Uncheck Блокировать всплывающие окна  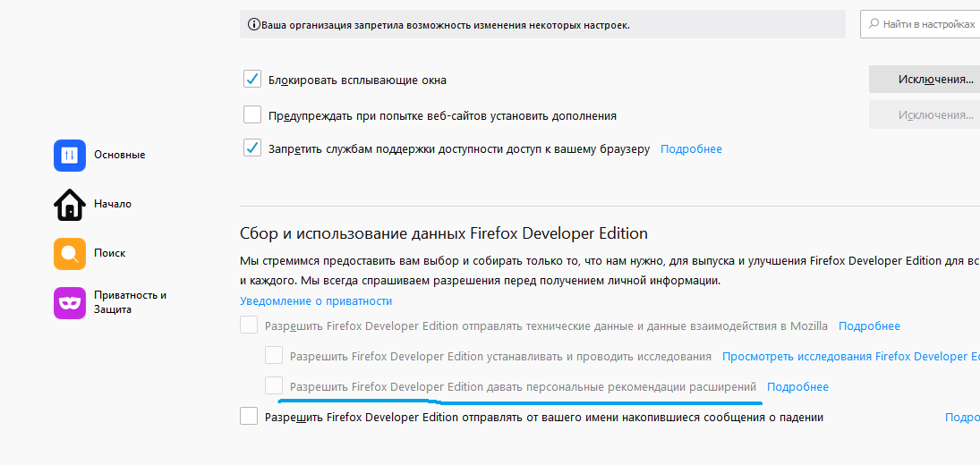coord(251,80)
